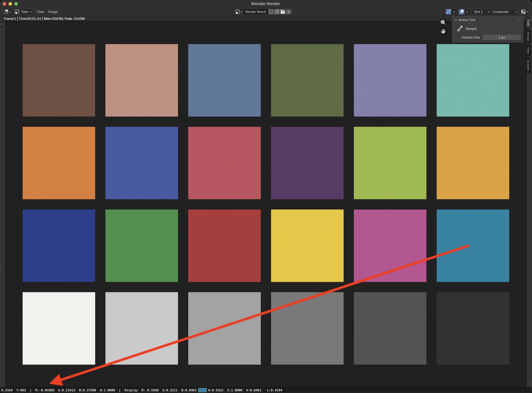Open the Slot 1 dropdown
The width and height of the screenshot is (532, 393).
481,12
